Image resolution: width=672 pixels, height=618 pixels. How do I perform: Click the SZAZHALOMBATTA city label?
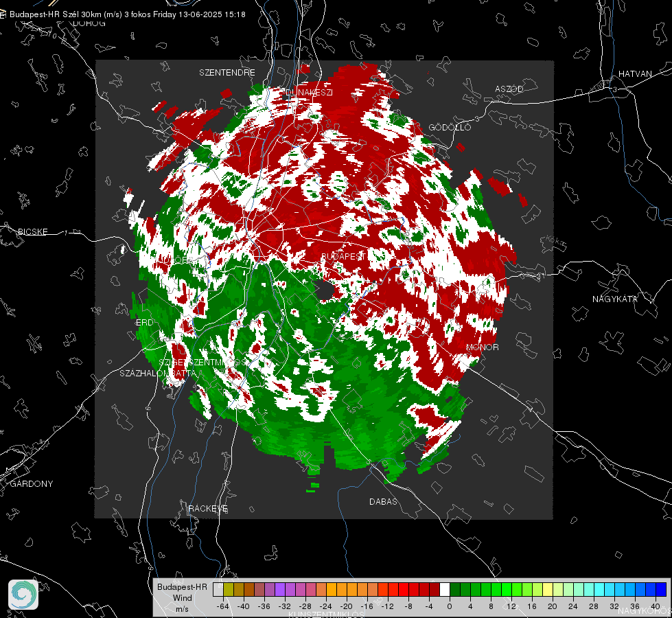pyautogui.click(x=158, y=373)
